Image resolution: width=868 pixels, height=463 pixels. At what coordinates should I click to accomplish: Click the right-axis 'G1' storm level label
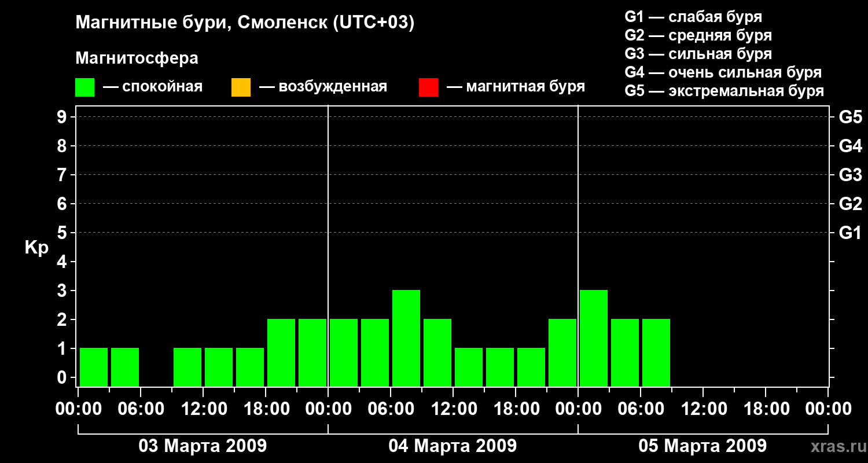850,233
